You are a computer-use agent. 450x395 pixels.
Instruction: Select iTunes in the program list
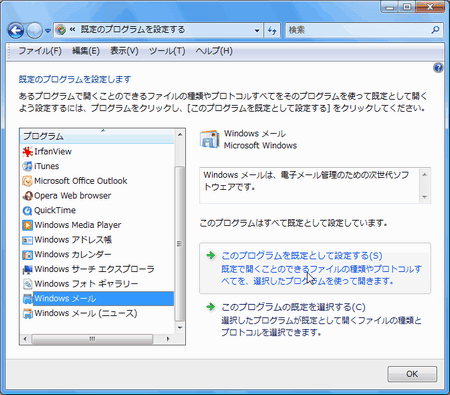click(46, 166)
